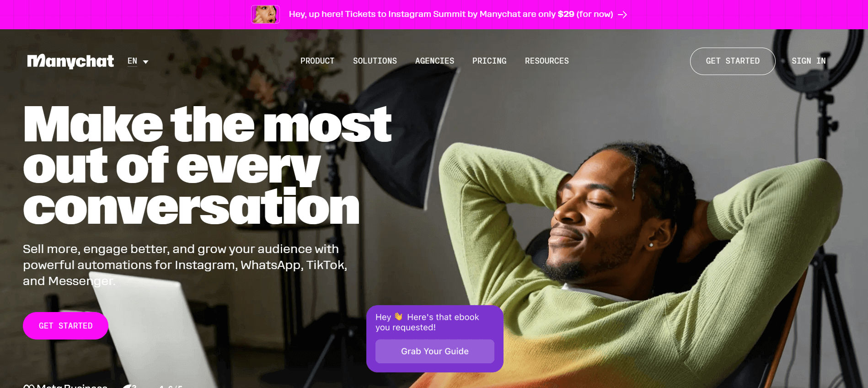Click the outlined GET STARTED header button
The width and height of the screenshot is (868, 388).
pyautogui.click(x=733, y=61)
